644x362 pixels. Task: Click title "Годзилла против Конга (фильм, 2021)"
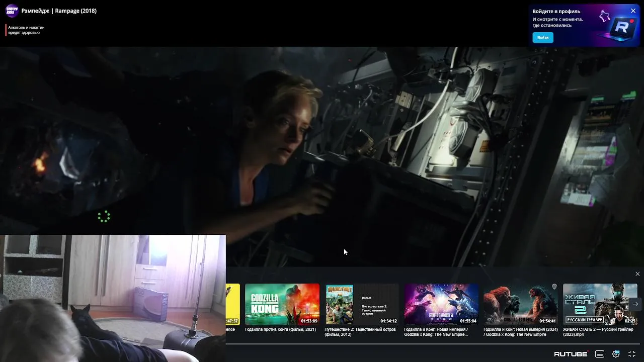point(280,329)
